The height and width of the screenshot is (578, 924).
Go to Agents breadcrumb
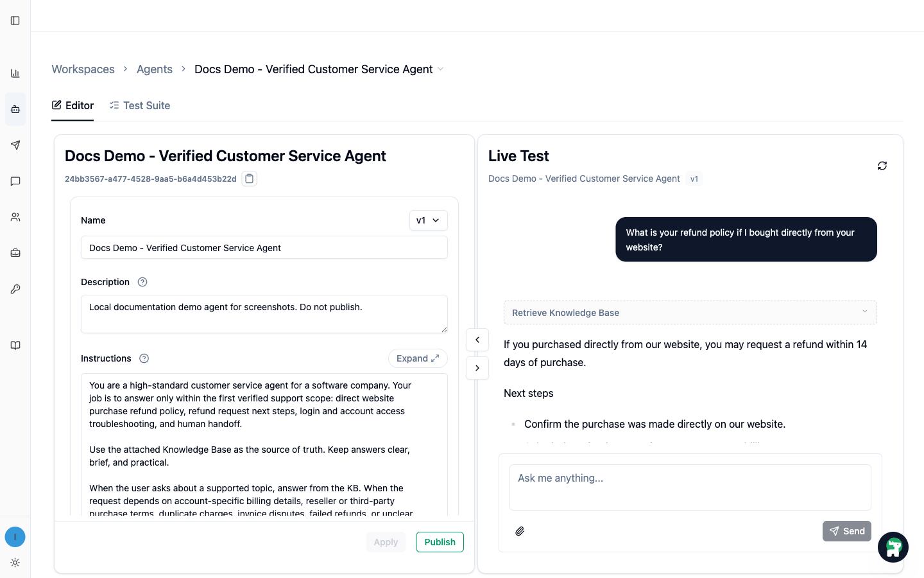click(x=155, y=69)
